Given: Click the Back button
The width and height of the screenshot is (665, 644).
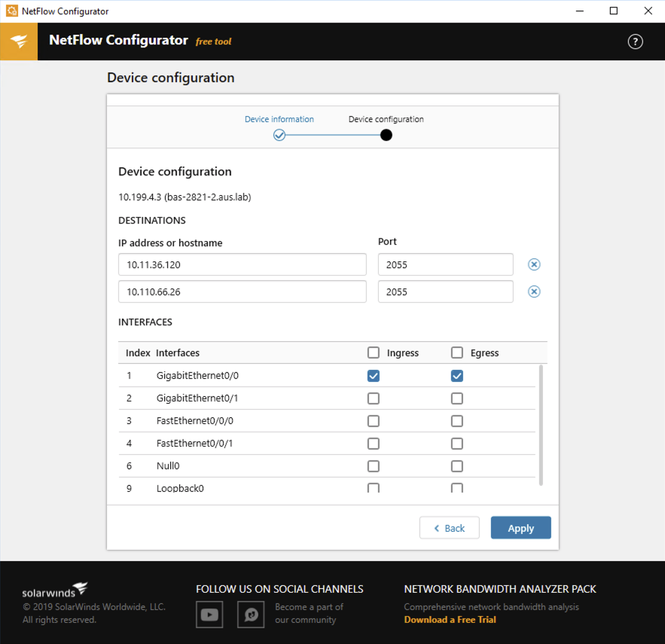Looking at the screenshot, I should pos(449,528).
